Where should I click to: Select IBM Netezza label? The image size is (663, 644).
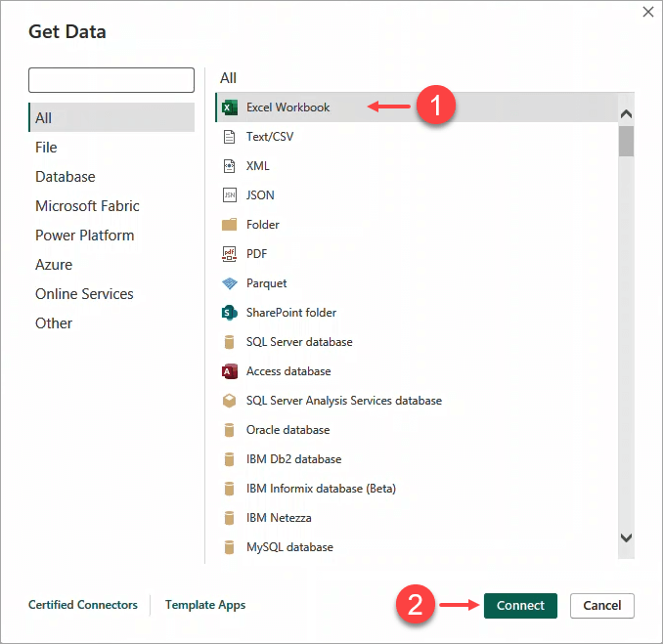pos(279,518)
